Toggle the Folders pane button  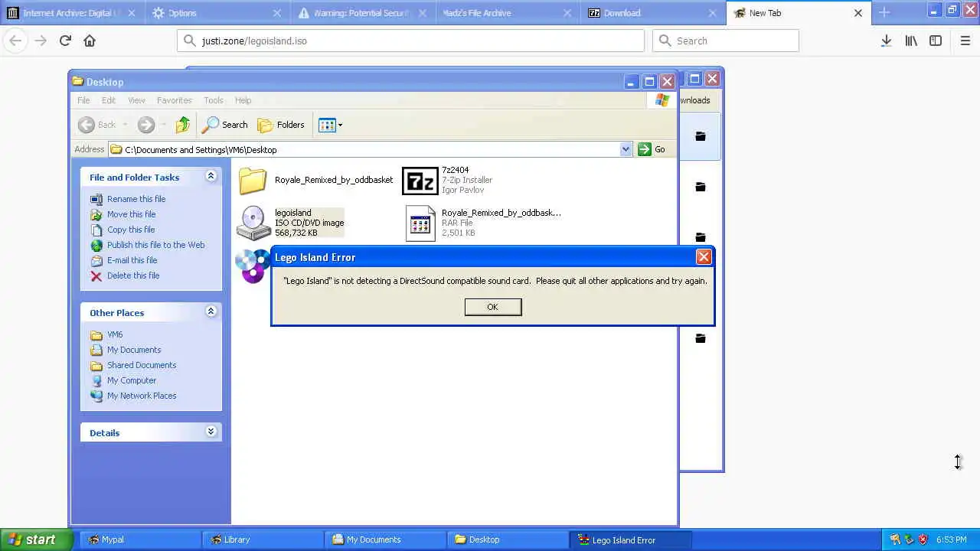(281, 125)
